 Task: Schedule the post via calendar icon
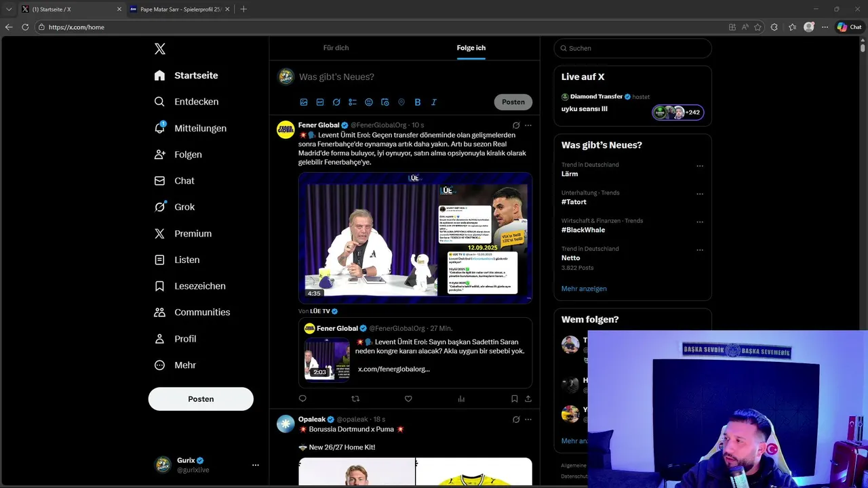click(x=385, y=102)
